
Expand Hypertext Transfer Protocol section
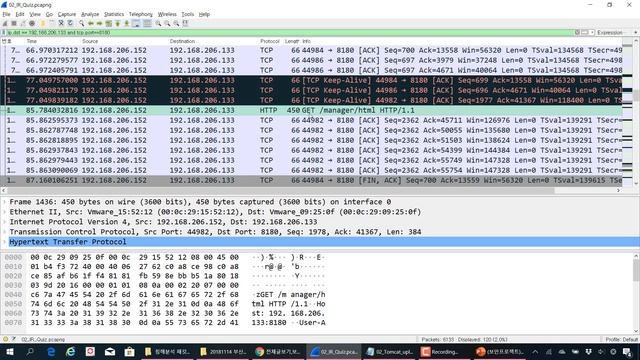pyautogui.click(x=4, y=242)
